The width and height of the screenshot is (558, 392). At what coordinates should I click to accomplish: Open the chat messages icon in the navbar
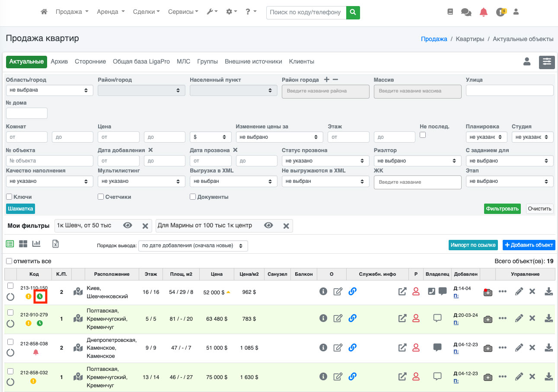(x=466, y=12)
